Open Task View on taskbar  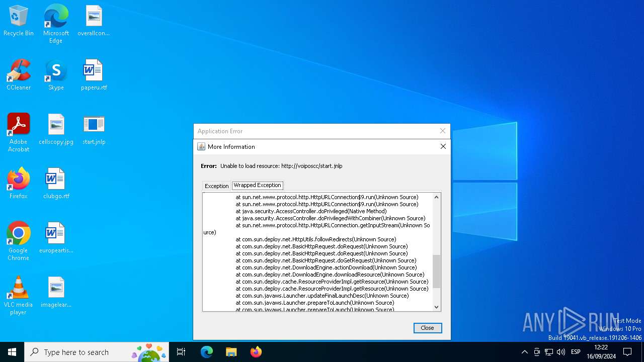pyautogui.click(x=181, y=352)
